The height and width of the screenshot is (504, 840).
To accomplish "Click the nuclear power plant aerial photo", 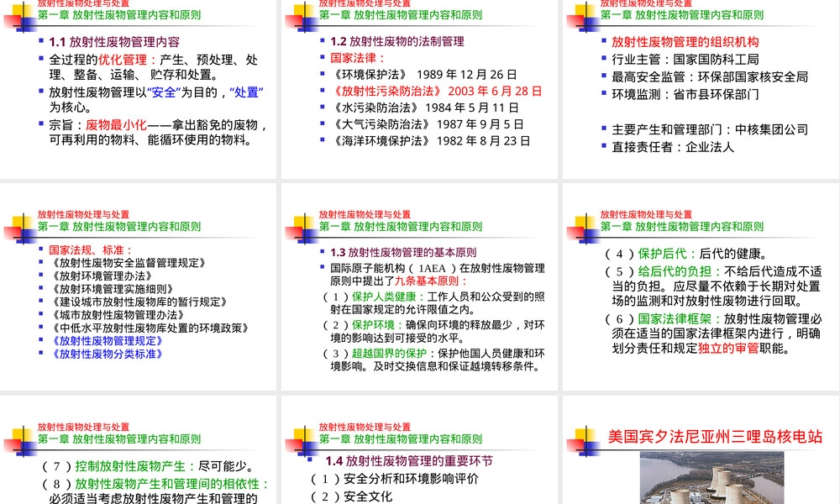I will point(711,478).
